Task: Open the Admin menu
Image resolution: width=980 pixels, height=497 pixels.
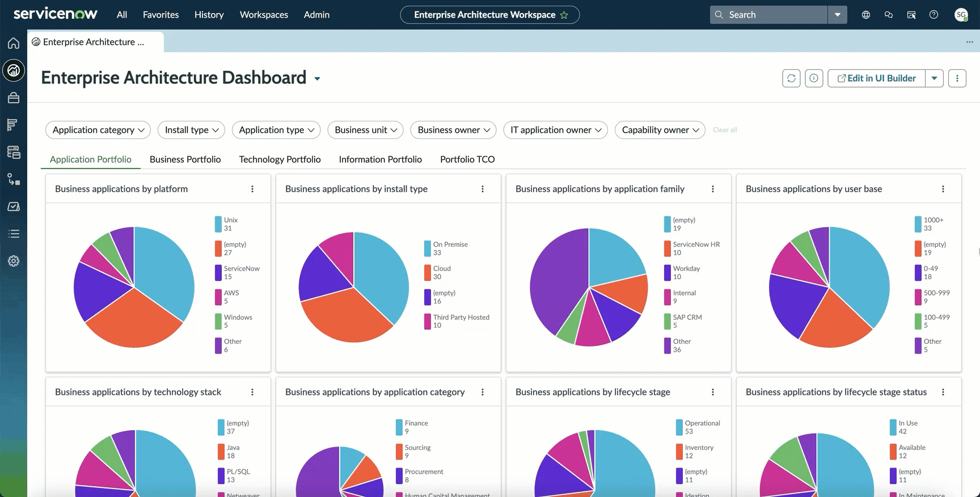Action: (316, 15)
